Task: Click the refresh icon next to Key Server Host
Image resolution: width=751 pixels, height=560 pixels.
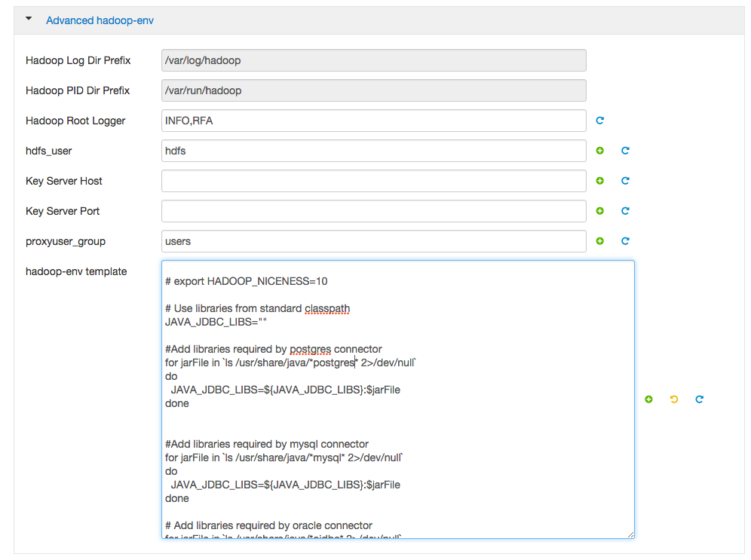Action: coord(624,180)
